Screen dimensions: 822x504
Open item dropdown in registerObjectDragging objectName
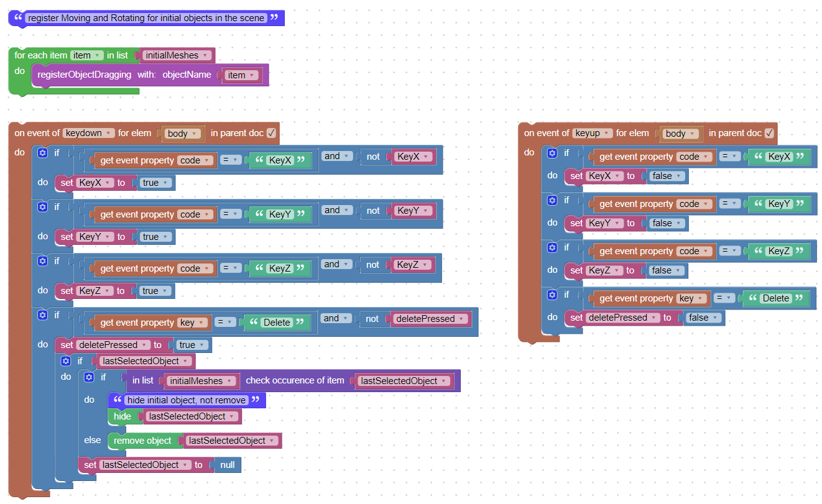click(x=242, y=75)
